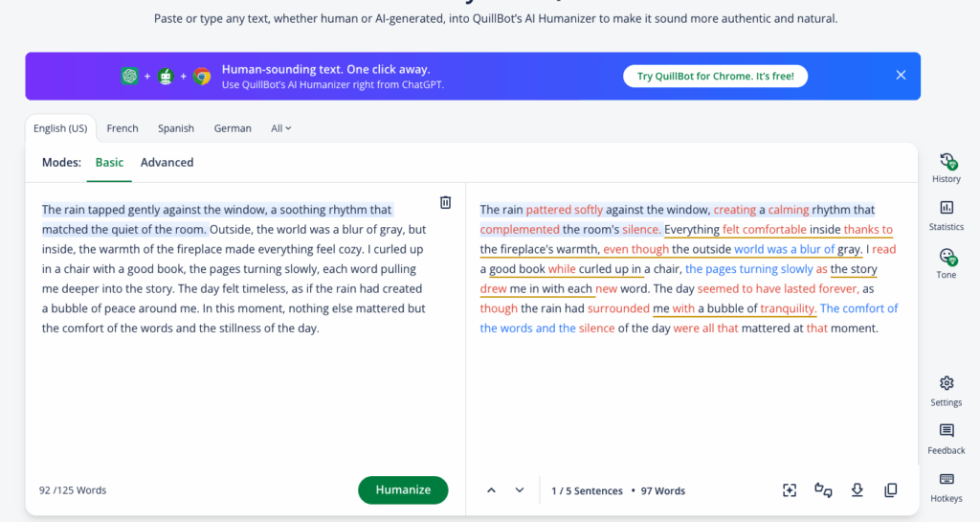The height and width of the screenshot is (522, 980).
Task: Click the word 'calming' in output
Action: tap(789, 210)
